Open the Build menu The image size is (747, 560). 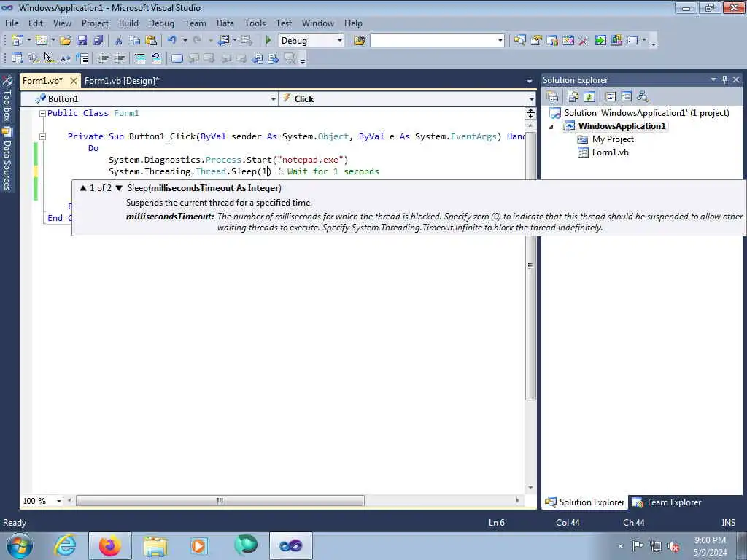tap(128, 23)
